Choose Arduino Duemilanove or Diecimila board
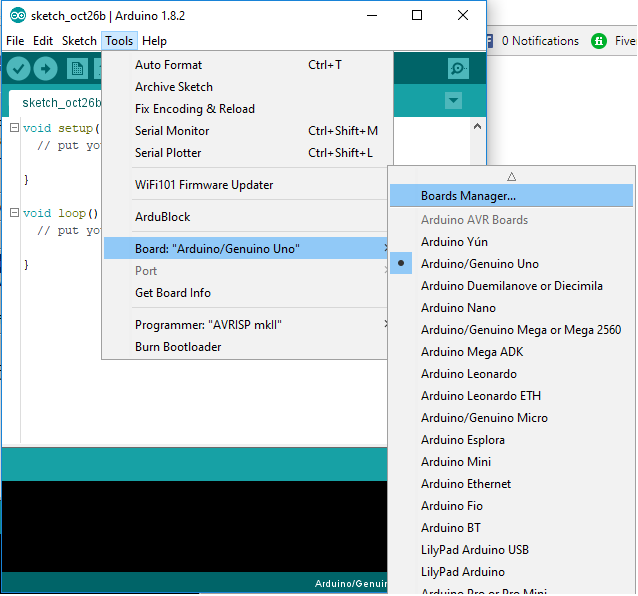The height and width of the screenshot is (596, 638). [511, 286]
